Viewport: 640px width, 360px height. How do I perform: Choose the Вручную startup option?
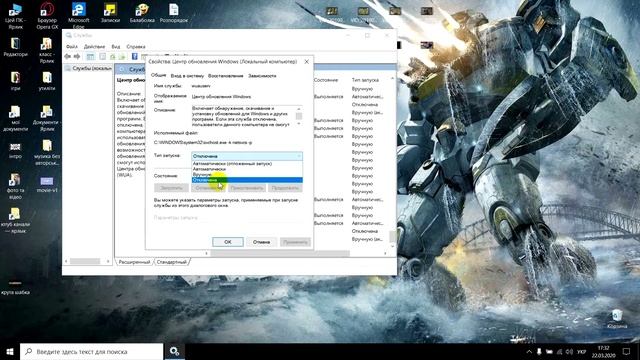click(247, 174)
